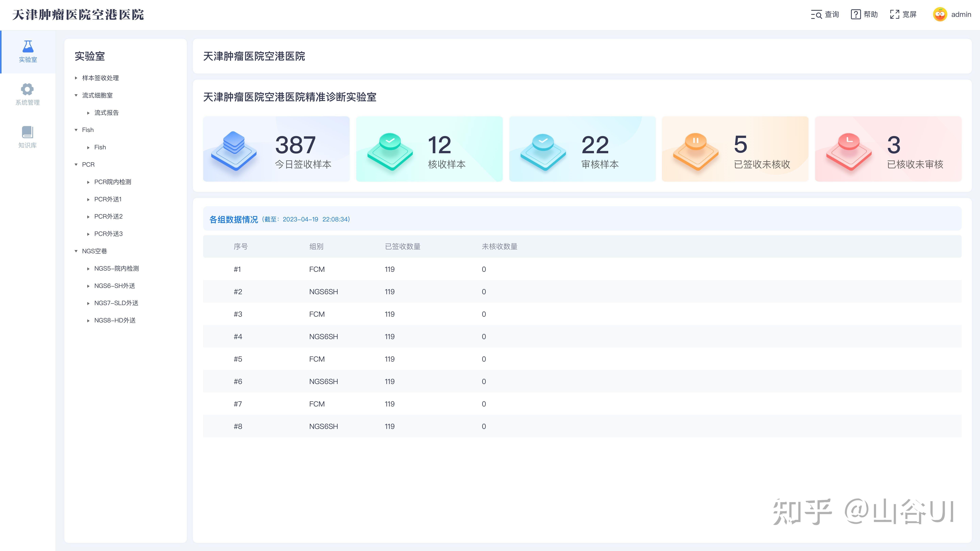Screen dimensions: 980x551
Task: Click the admin avatar icon
Action: click(940, 14)
